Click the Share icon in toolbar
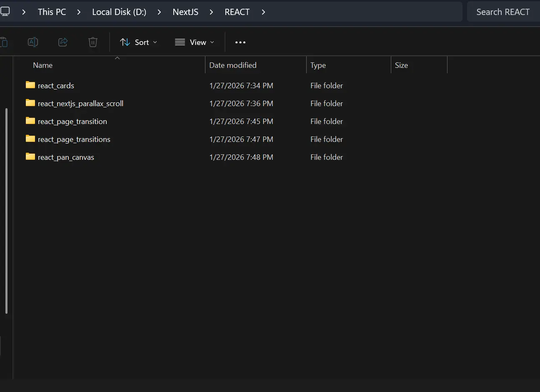 [x=63, y=42]
